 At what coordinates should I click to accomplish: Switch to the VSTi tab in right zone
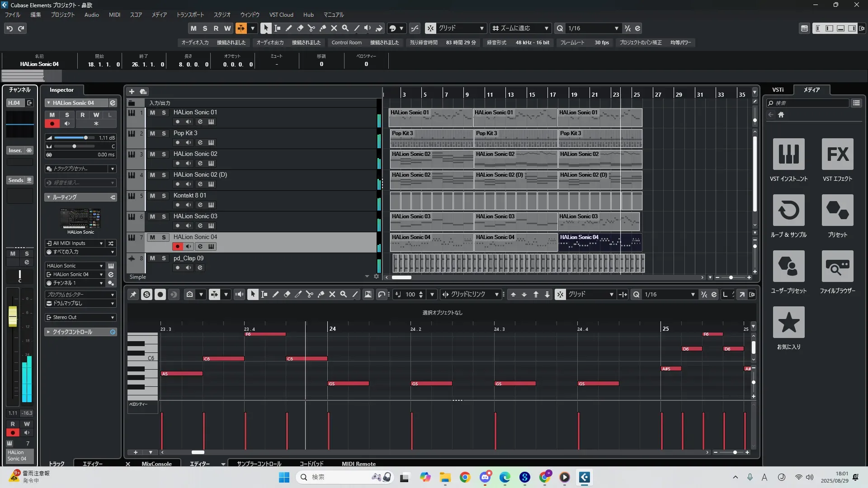[x=778, y=89]
